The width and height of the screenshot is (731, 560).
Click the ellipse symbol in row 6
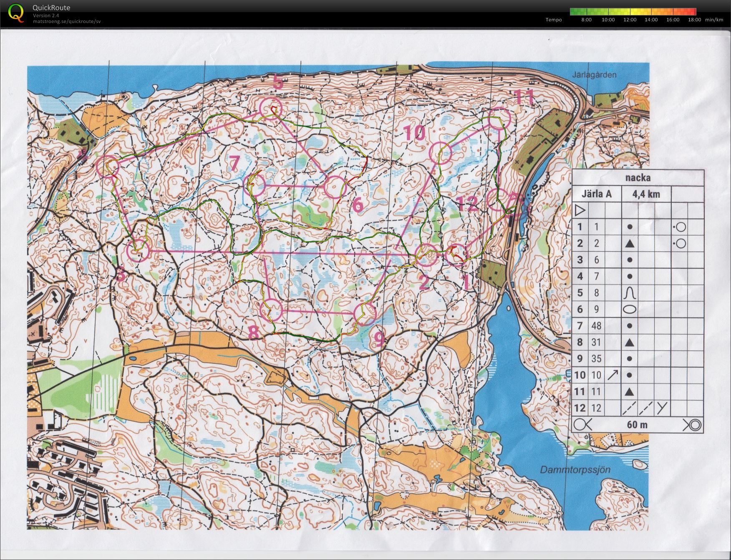pos(630,309)
